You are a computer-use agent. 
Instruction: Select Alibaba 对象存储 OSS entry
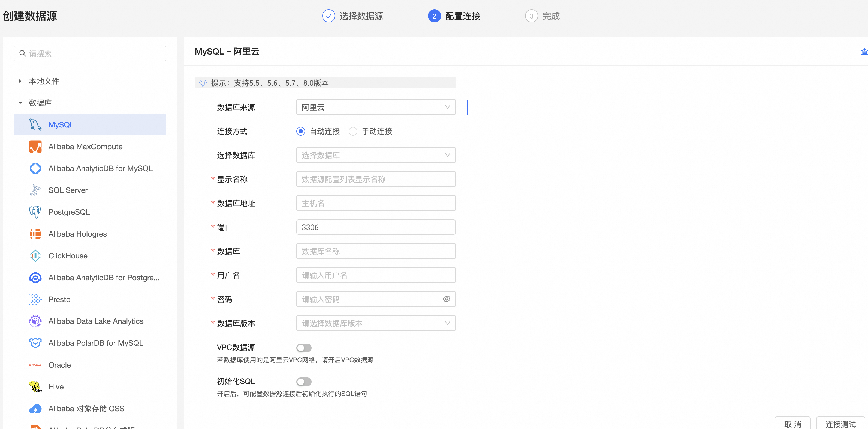(x=90, y=409)
